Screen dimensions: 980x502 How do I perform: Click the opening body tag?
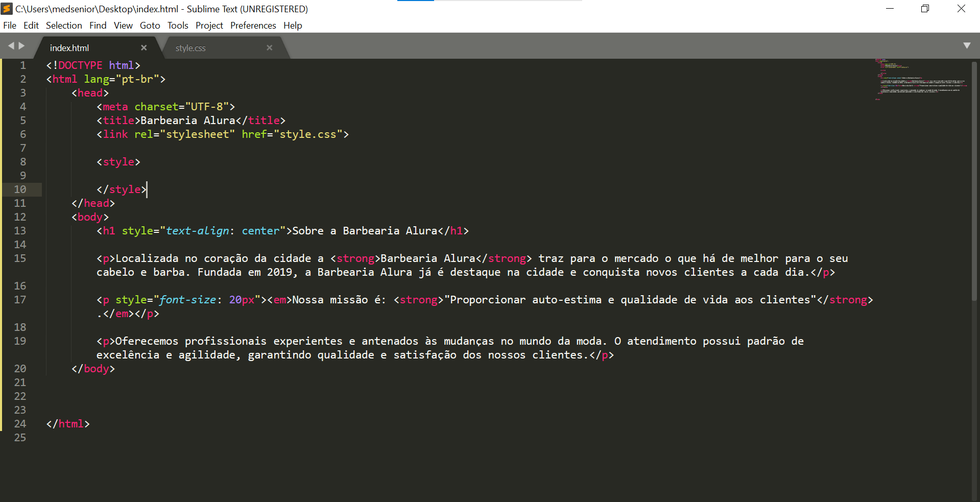click(90, 217)
